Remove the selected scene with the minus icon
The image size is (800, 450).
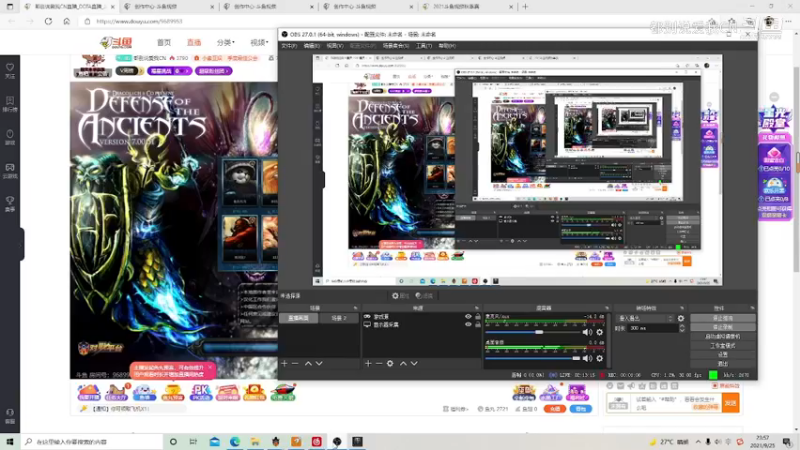pyautogui.click(x=295, y=363)
